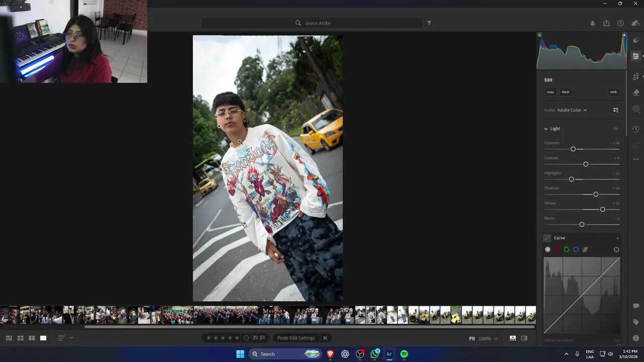The image size is (644, 362).
Task: Select the green curve channel
Action: pyautogui.click(x=567, y=249)
